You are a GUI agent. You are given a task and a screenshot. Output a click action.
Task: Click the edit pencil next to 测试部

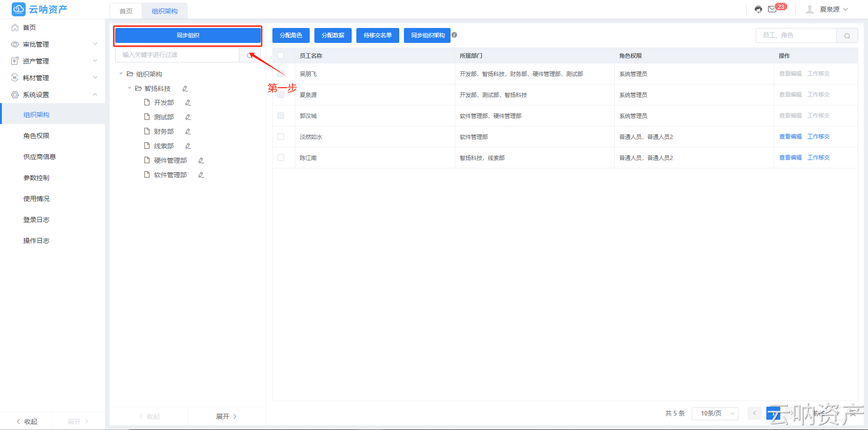(188, 117)
